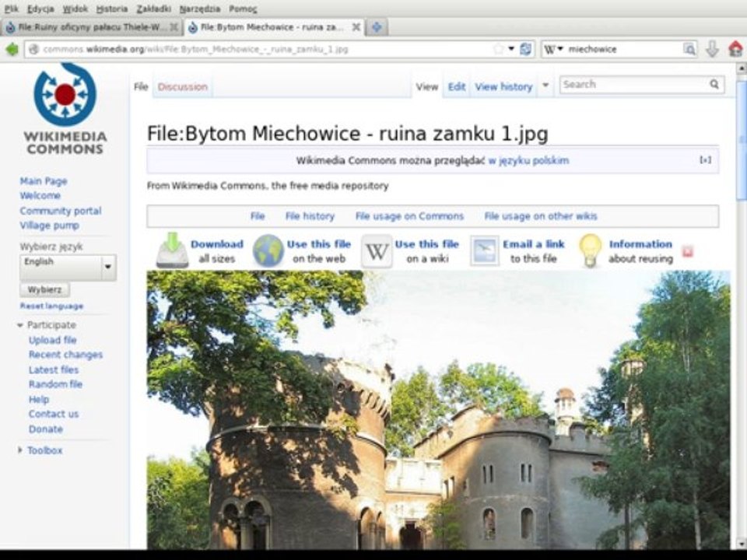Click the red home icon in toolbar
The width and height of the screenshot is (747, 560).
point(735,48)
